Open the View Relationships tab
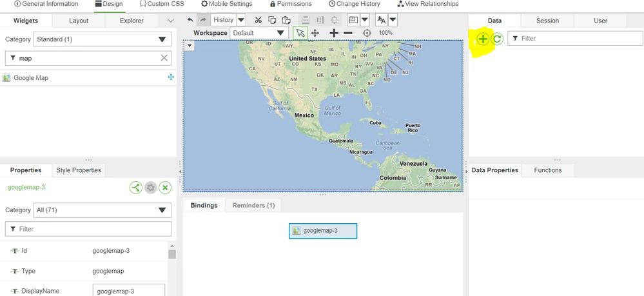 point(428,4)
